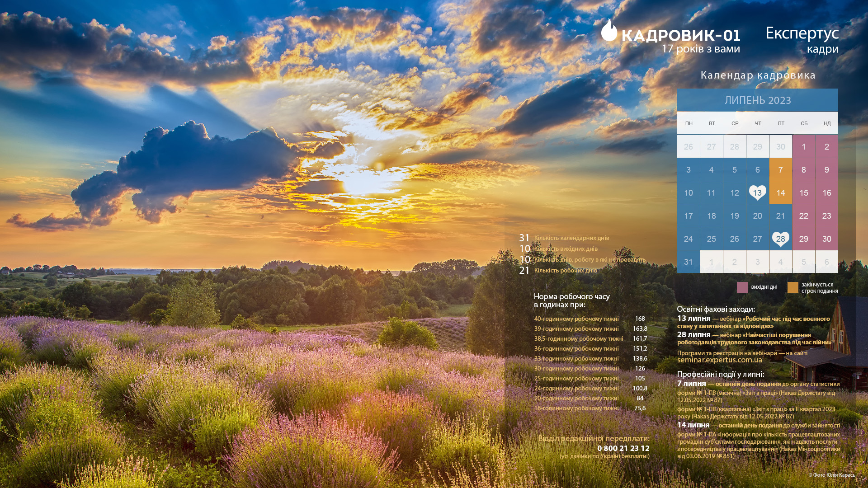Click the ПН weekday column header
This screenshot has height=488, width=868.
tap(689, 123)
